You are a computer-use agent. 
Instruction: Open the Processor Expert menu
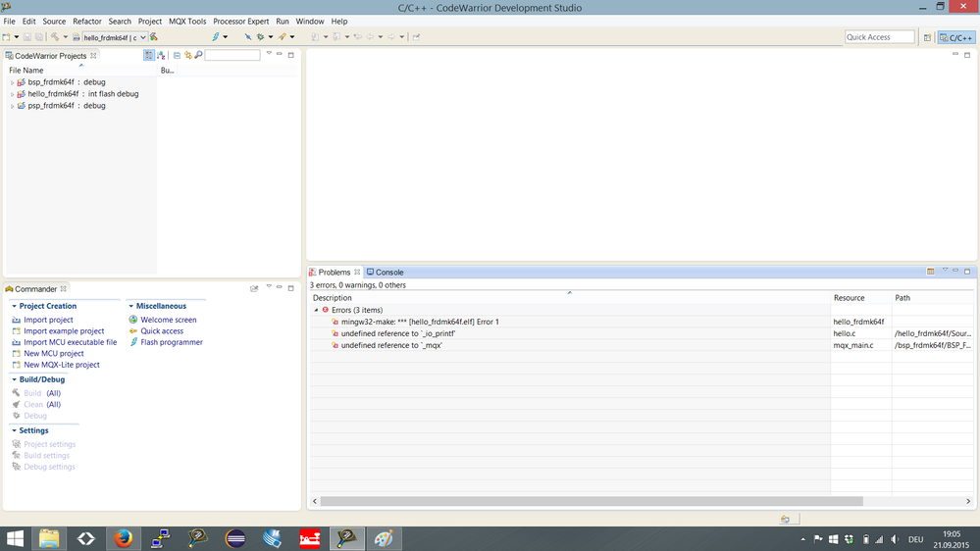pos(240,22)
